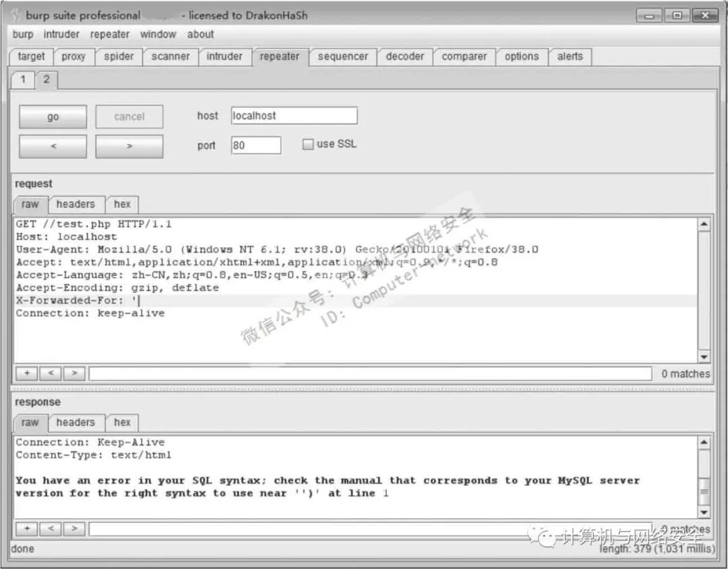728x569 pixels.
Task: Select the repeater tool tab
Action: pyautogui.click(x=280, y=57)
